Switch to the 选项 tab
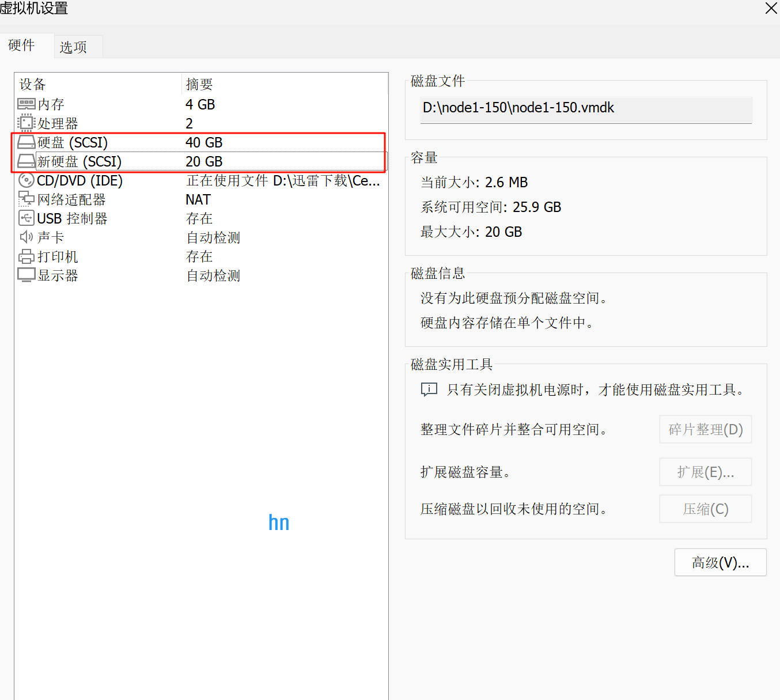Screen dimensions: 780x700 pos(73,46)
